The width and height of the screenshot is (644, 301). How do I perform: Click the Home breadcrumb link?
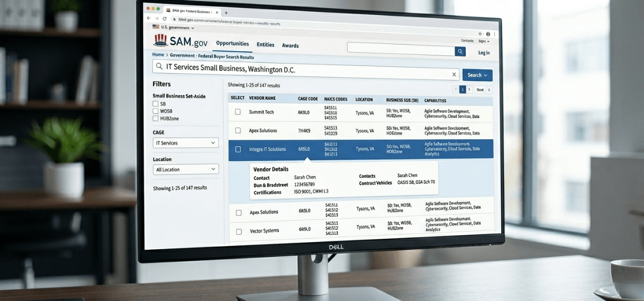coord(158,55)
